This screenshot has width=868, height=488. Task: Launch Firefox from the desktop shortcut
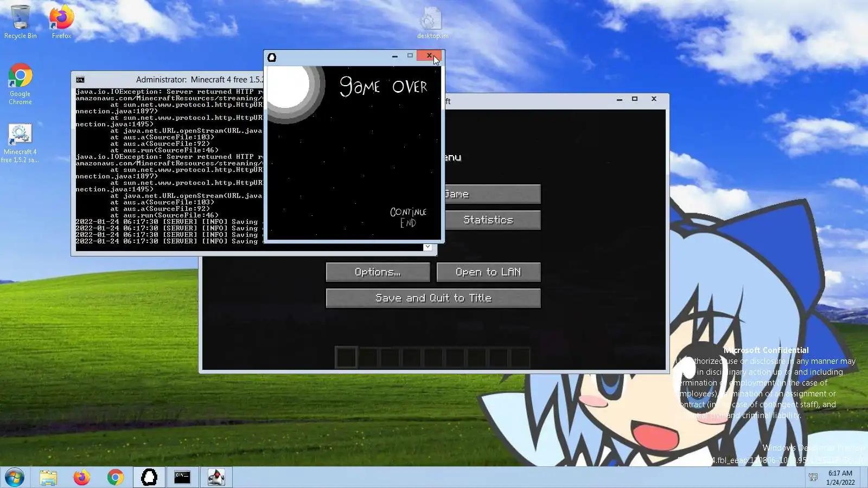click(61, 22)
